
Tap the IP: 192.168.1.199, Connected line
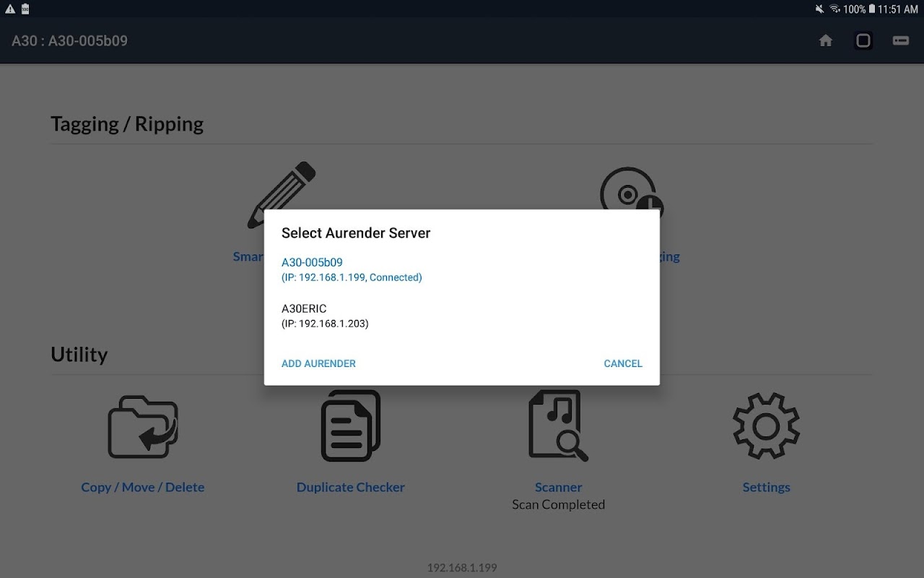point(352,277)
